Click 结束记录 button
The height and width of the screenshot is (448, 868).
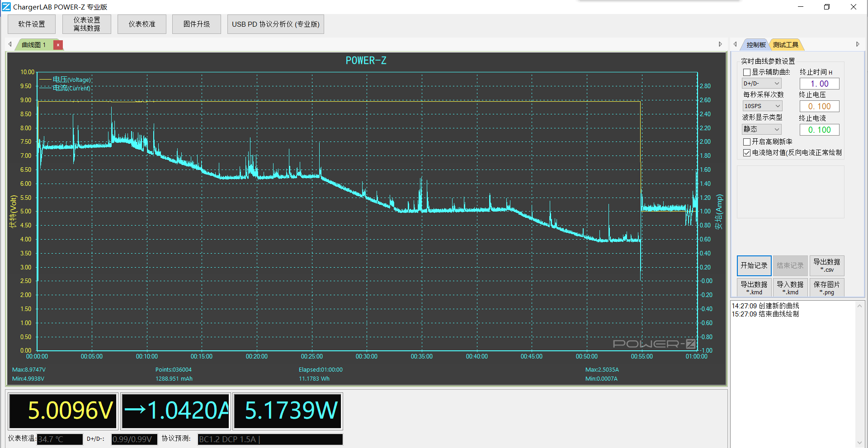[790, 266]
